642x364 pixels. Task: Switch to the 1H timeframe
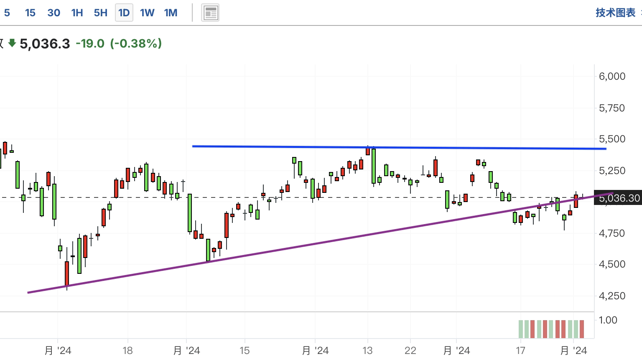77,13
